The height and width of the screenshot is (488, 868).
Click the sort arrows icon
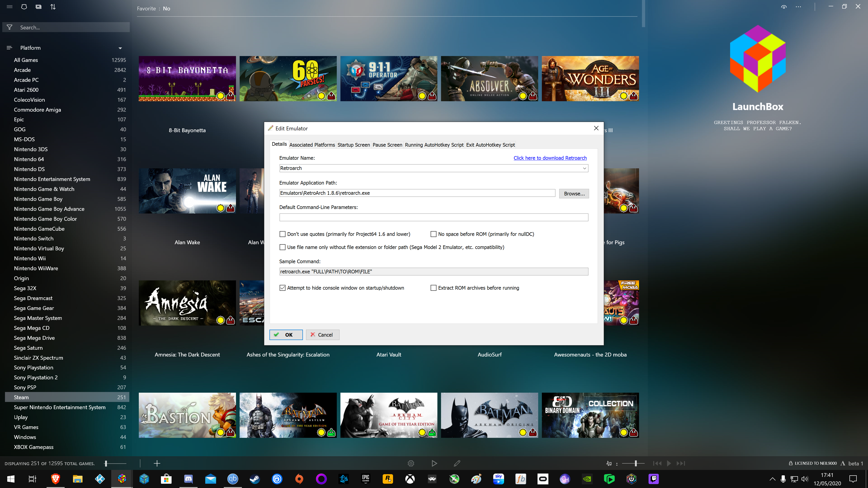53,7
